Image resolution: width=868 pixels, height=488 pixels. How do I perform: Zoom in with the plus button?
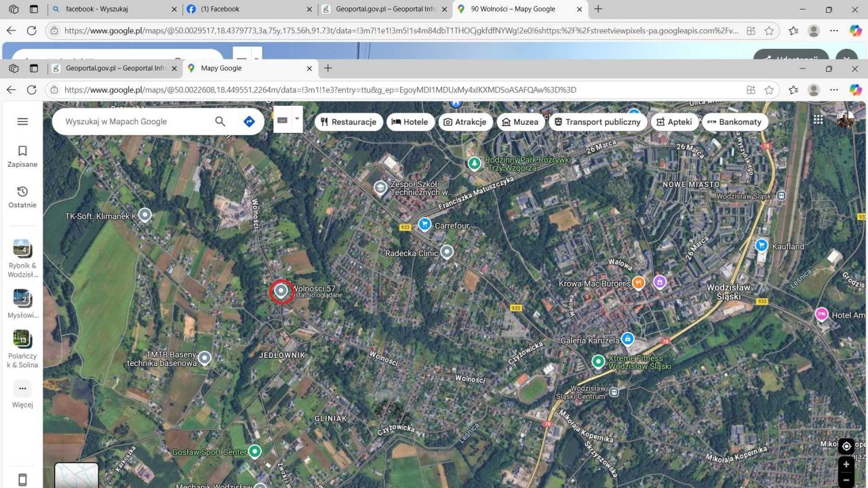846,465
